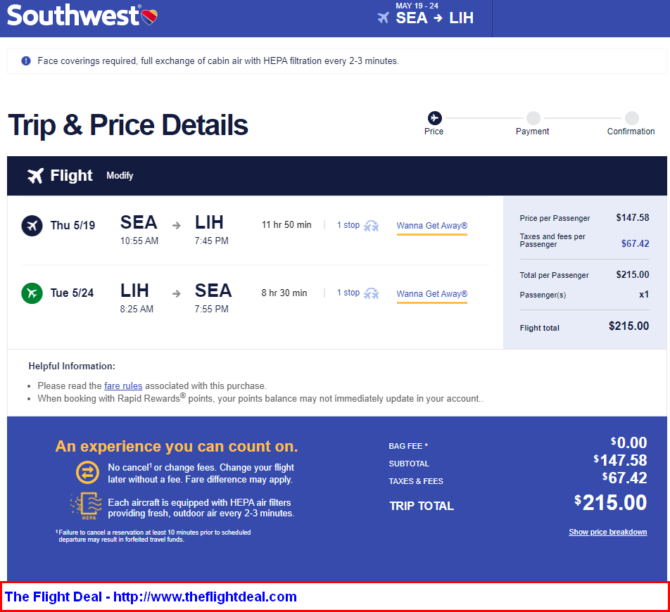Click the airplane icon beside SEA → LIH header
Viewport: 670px width, 612px height.
coord(383,18)
